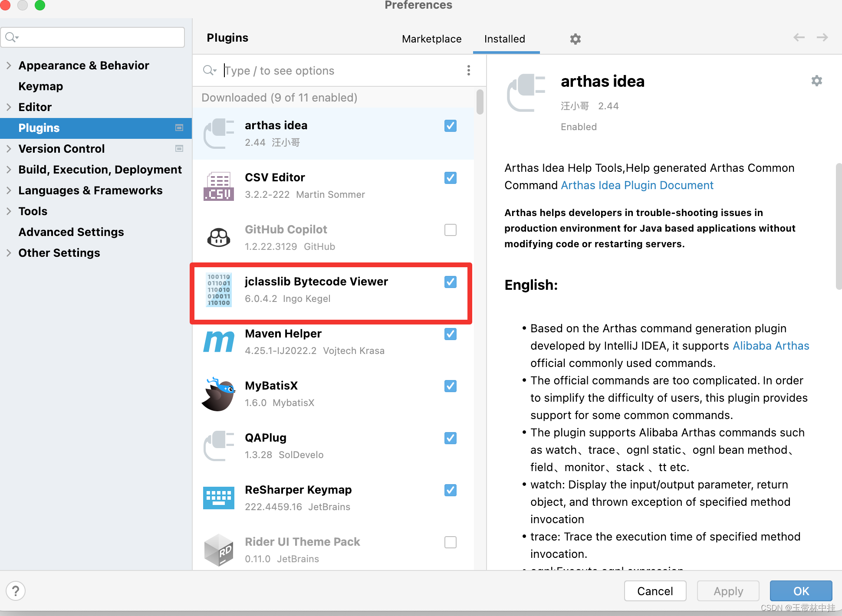Switch to the Marketplace tab

[431, 39]
